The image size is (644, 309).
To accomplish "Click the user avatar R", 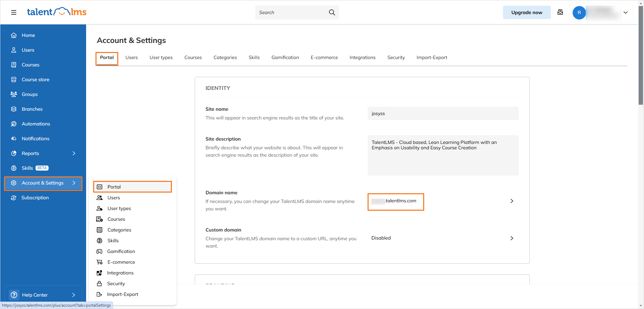I will coord(579,12).
